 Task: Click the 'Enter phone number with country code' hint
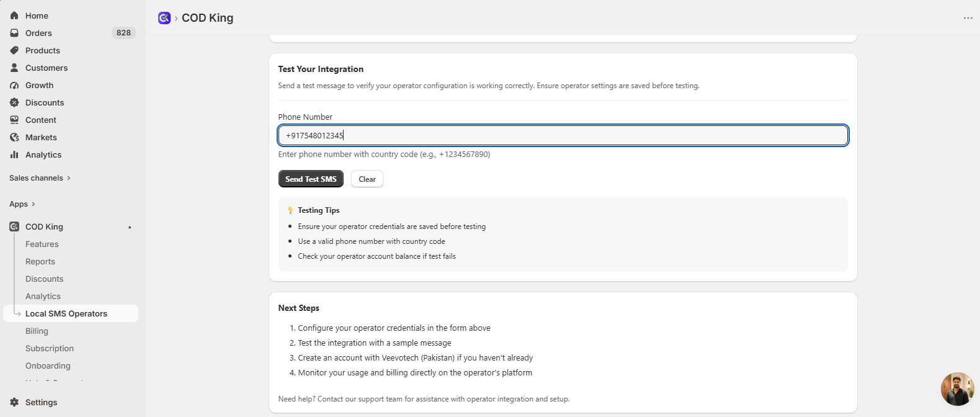[x=384, y=155]
